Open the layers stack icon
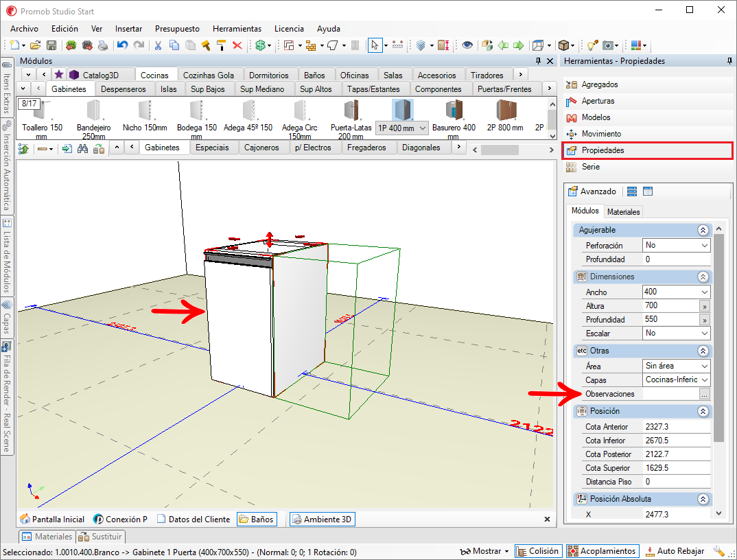Viewport: 737px width, 560px height. [421, 45]
